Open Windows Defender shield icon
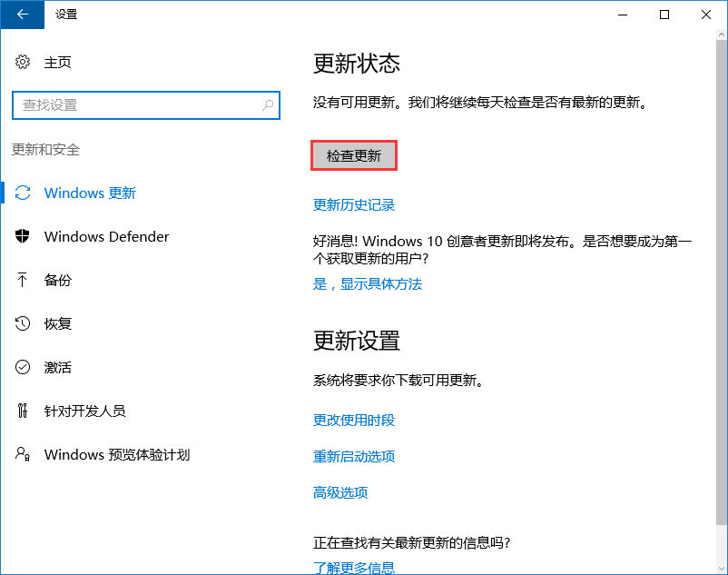The image size is (728, 575). click(x=25, y=236)
